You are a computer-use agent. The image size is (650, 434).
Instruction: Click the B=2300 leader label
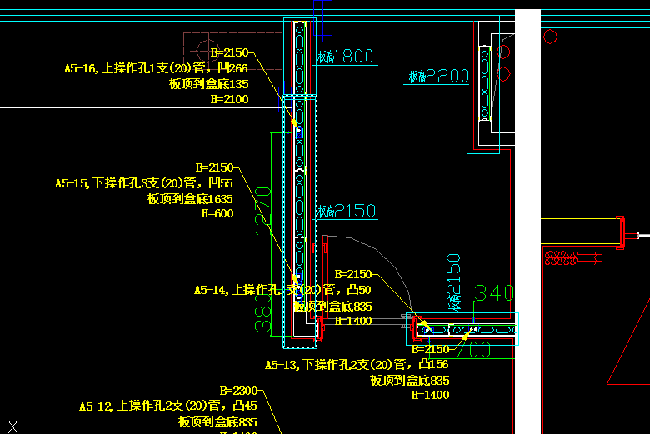point(239,390)
